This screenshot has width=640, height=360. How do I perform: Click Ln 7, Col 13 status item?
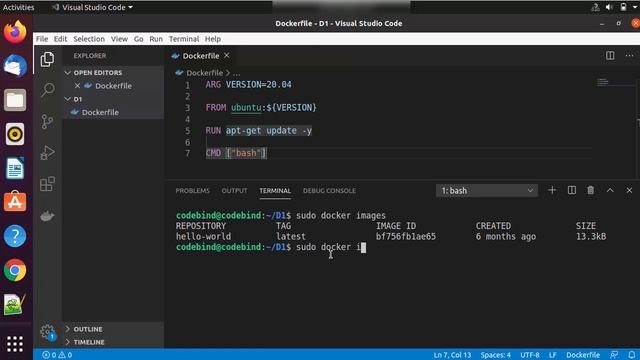452,355
